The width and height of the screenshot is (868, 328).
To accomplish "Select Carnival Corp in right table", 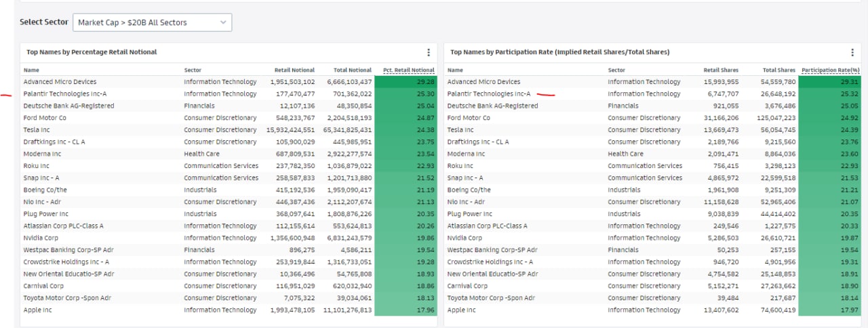I will [x=467, y=286].
